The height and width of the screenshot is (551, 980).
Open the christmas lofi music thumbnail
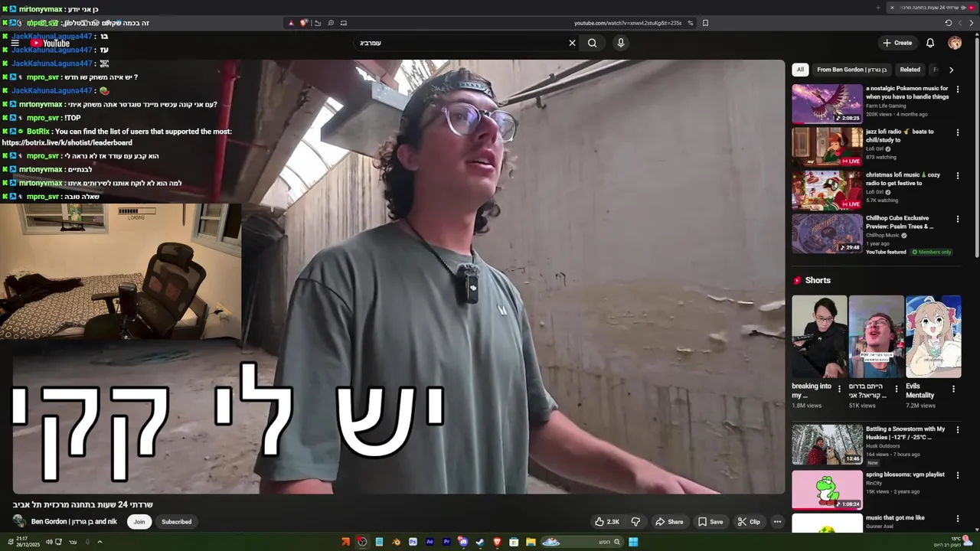coord(827,190)
